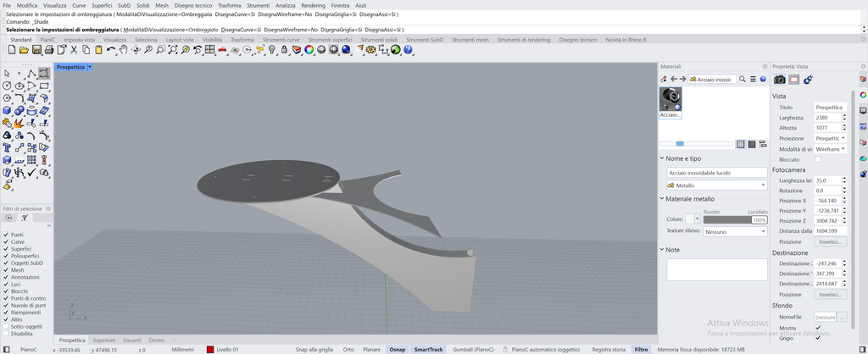Switch to the Strumenti mesh toolbar tab
868x354 pixels.
(470, 40)
